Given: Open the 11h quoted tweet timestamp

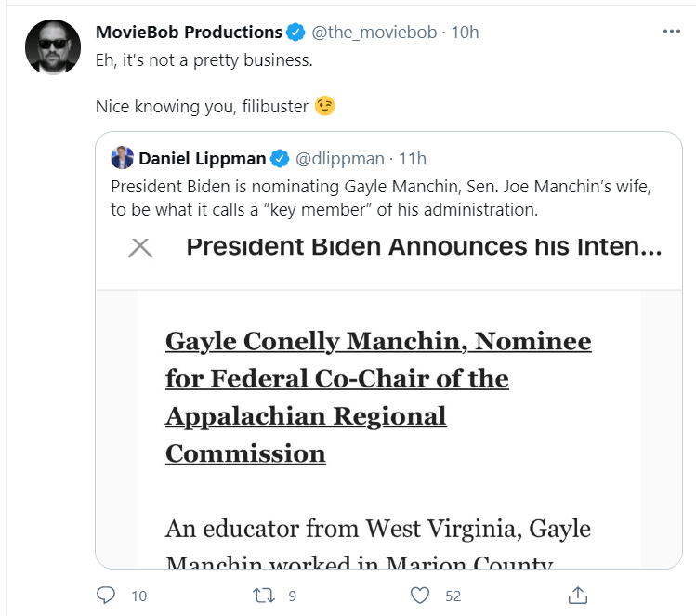Looking at the screenshot, I should point(413,159).
